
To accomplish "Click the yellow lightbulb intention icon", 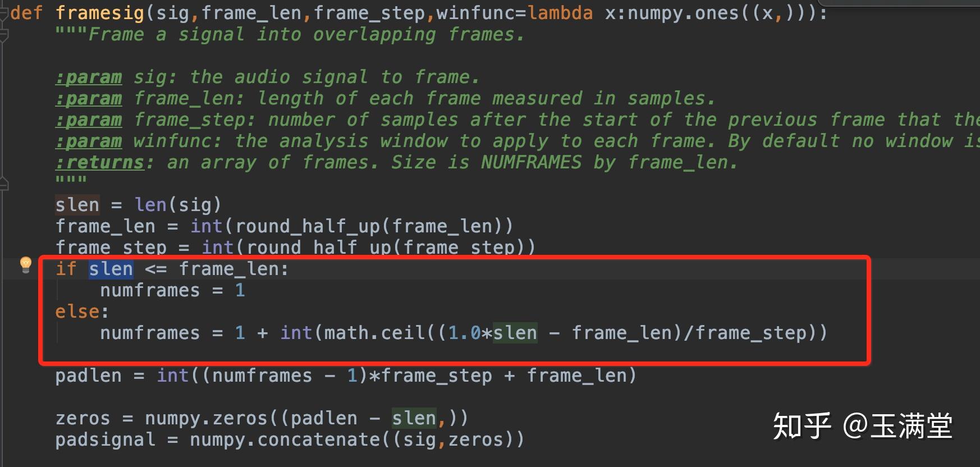I will coord(25,264).
